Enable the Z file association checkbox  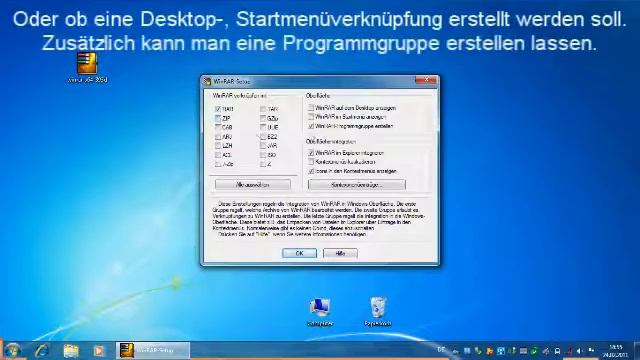pyautogui.click(x=263, y=164)
